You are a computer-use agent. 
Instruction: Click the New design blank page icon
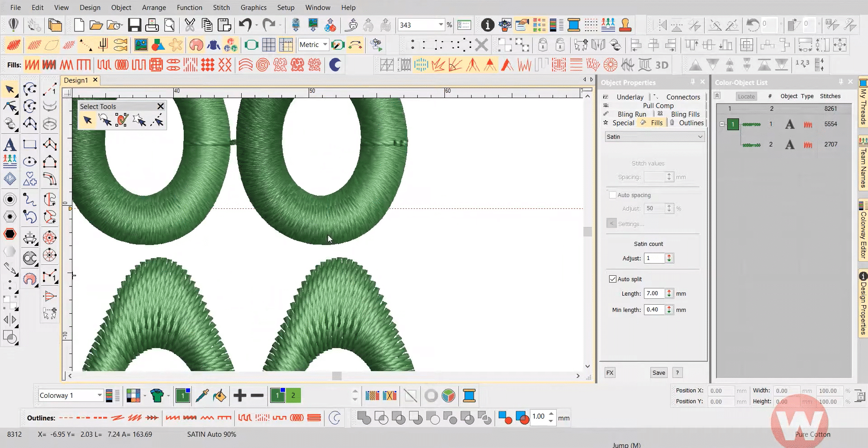79,25
